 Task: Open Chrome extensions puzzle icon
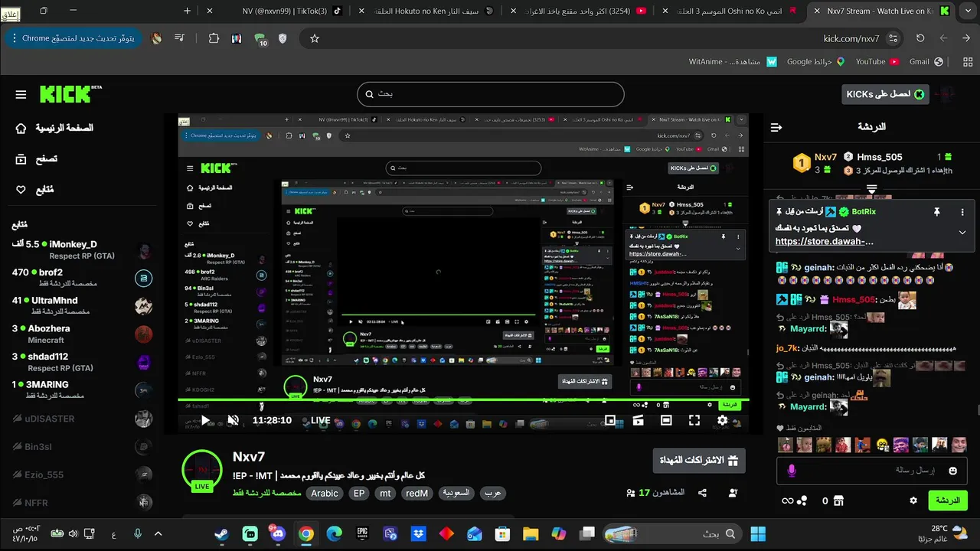[214, 38]
